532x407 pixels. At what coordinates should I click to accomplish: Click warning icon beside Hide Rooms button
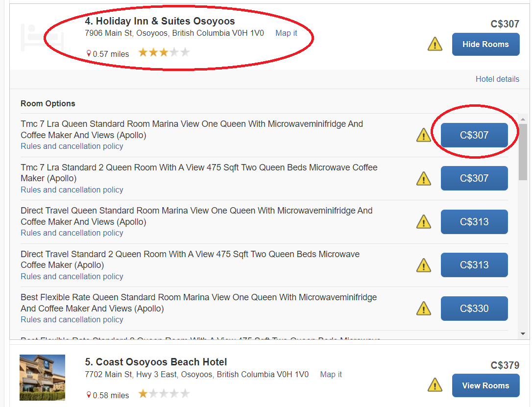[x=435, y=44]
